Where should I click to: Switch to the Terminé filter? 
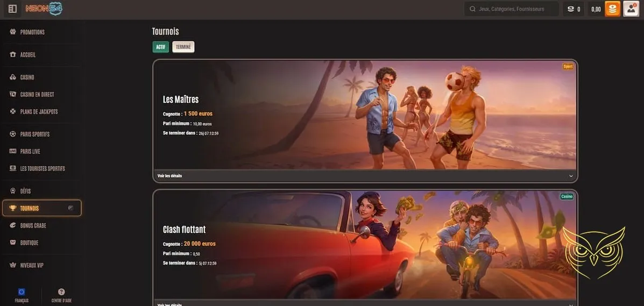pos(183,47)
